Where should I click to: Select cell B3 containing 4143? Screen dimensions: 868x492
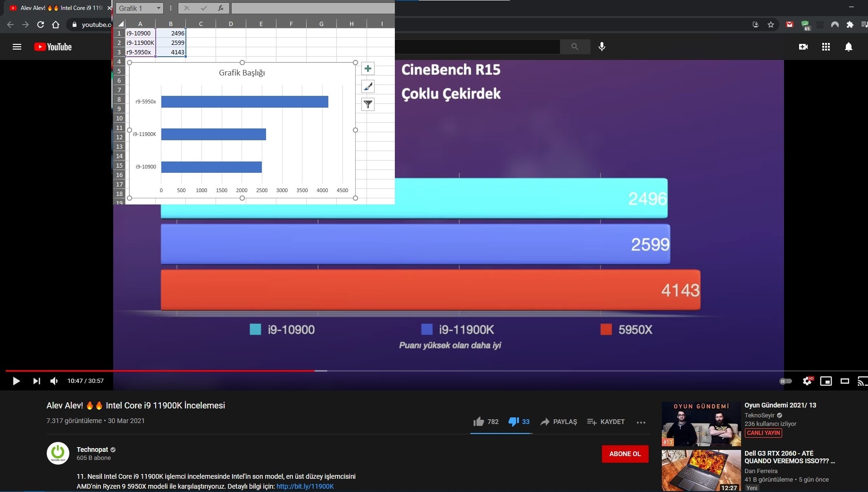pyautogui.click(x=171, y=52)
